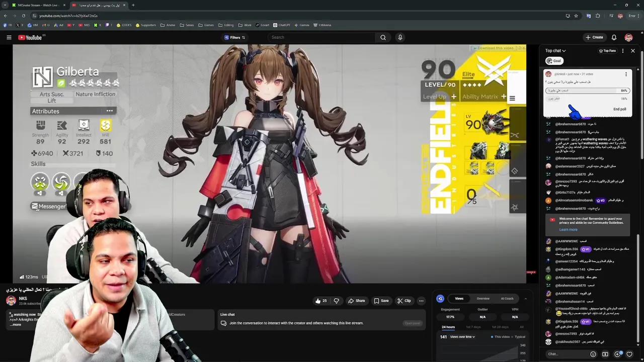The image size is (644, 362).
Task: Select the 24 hours range tab
Action: coord(448,327)
